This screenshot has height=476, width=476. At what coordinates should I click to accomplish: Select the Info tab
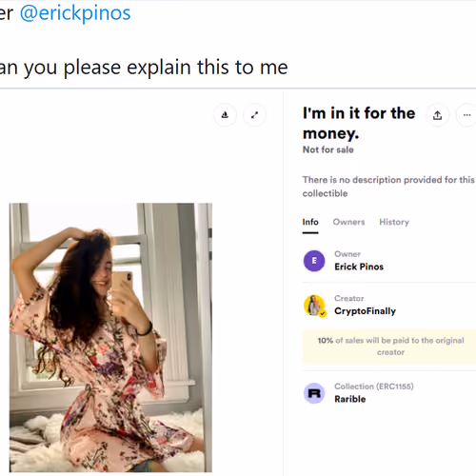(x=310, y=222)
